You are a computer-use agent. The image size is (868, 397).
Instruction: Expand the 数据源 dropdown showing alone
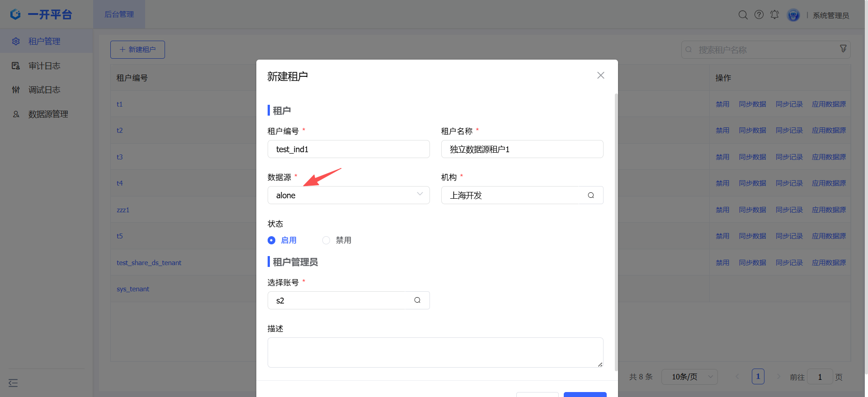[x=349, y=195]
